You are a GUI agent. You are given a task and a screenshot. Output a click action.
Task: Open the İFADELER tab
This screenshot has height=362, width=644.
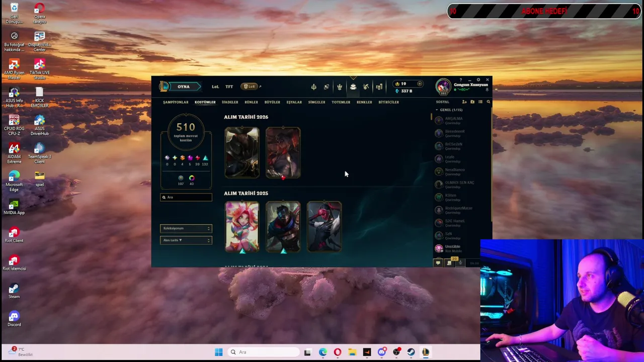(230, 102)
